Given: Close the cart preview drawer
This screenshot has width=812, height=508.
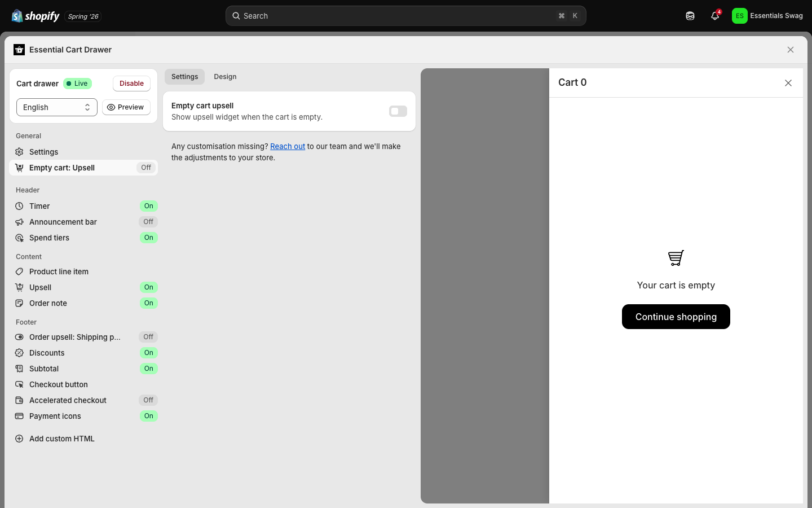Looking at the screenshot, I should pyautogui.click(x=788, y=83).
